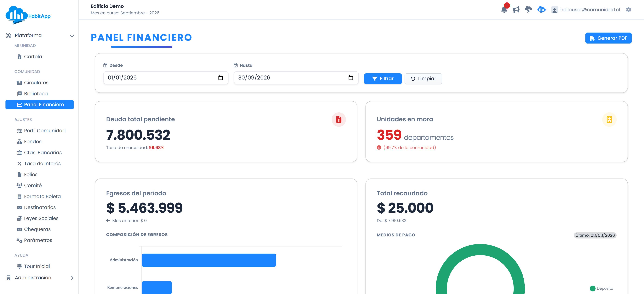Select Panel Financiero in sidebar
Image resolution: width=644 pixels, height=294 pixels.
(40, 105)
